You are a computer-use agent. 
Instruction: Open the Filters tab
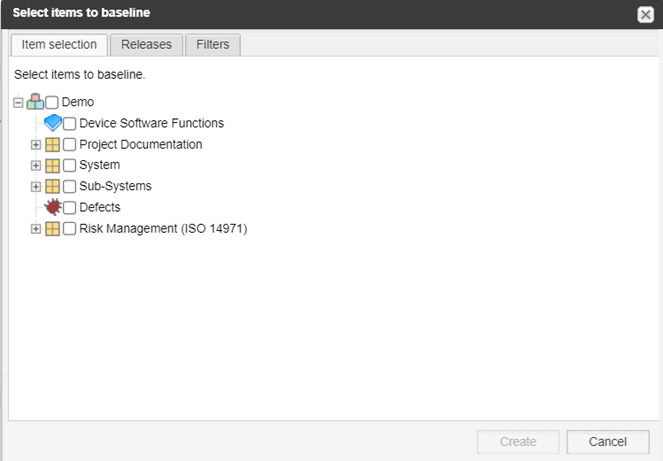tap(213, 44)
